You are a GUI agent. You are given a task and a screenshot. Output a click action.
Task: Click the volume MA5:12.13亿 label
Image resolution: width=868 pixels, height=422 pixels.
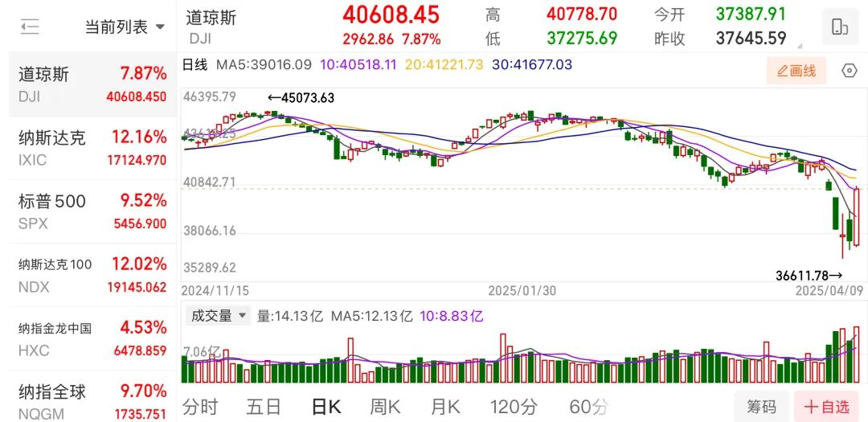pyautogui.click(x=372, y=316)
